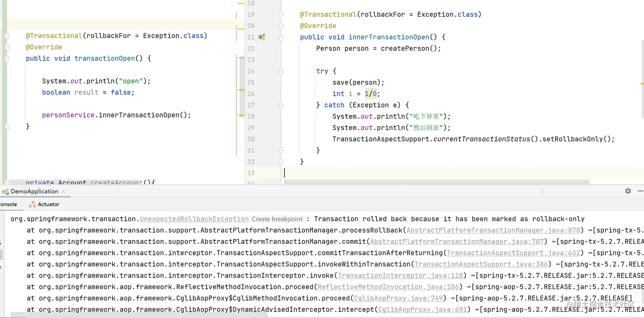Click the innerTransactionOpen method name on line 21
The height and width of the screenshot is (318, 644).
pos(389,37)
